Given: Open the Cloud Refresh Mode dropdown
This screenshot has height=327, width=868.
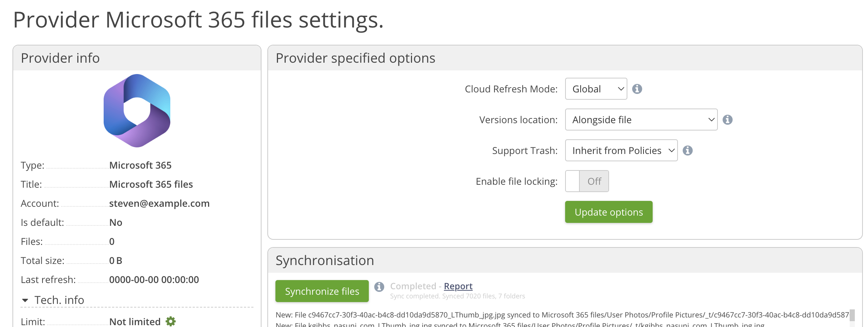Looking at the screenshot, I should pos(596,89).
